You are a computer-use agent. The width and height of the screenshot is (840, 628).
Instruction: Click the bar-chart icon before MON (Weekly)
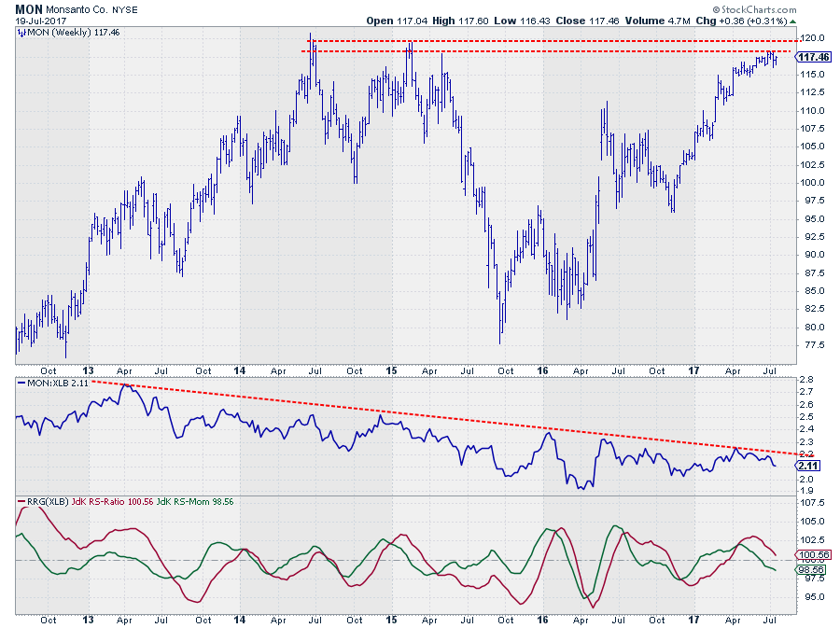(x=21, y=32)
